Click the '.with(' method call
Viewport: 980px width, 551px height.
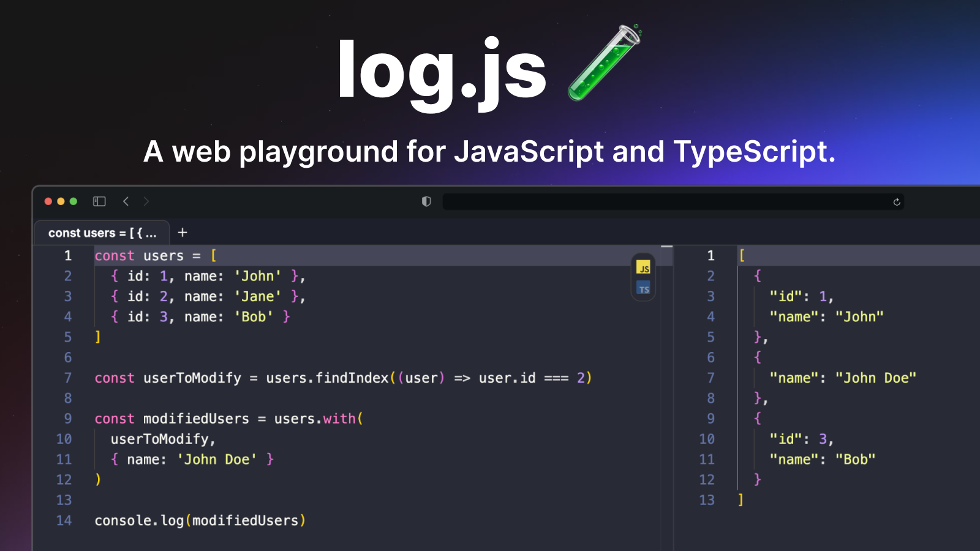point(339,419)
